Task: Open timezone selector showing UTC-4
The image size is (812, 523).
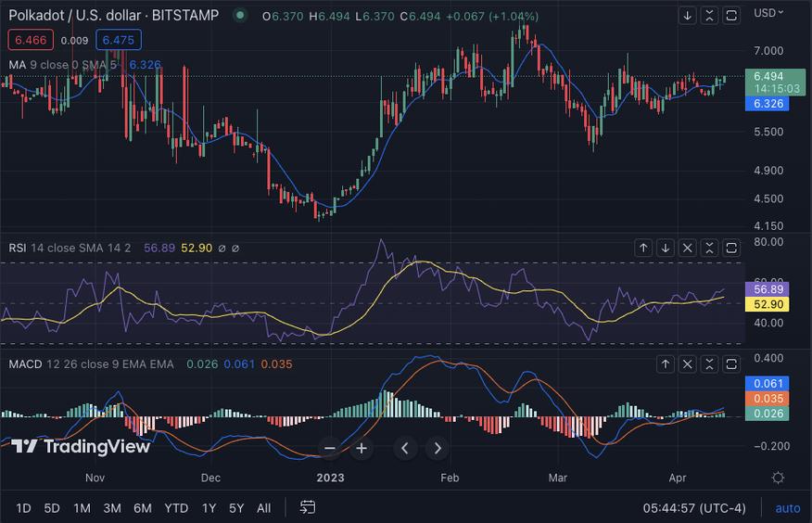Action: pyautogui.click(x=694, y=508)
